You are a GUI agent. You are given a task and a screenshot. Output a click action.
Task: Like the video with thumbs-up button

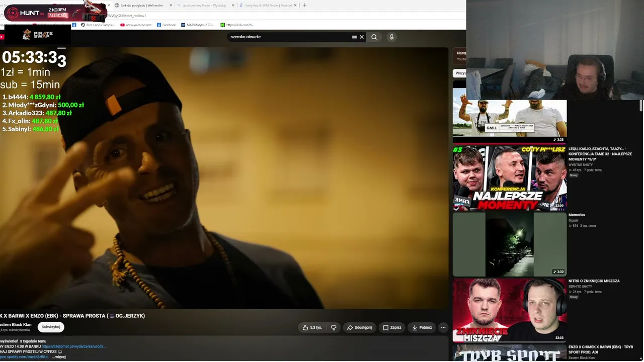312,327
